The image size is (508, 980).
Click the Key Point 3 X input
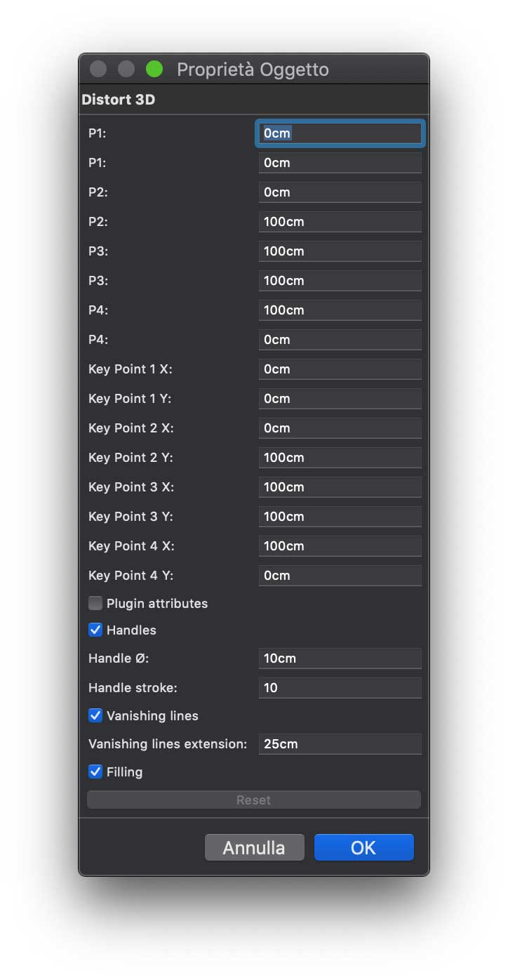click(x=340, y=486)
